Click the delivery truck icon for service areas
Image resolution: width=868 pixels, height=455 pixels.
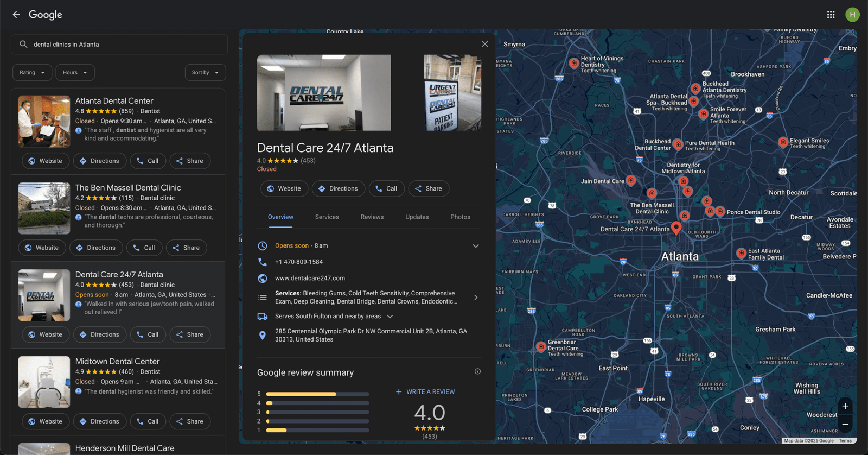(263, 316)
